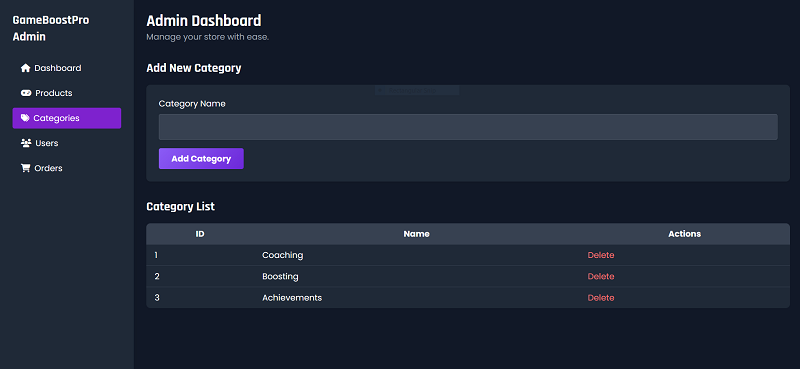Screen dimensions: 800x369
Task: Click the GameBoostPro Admin sidebar title
Action: 51,29
